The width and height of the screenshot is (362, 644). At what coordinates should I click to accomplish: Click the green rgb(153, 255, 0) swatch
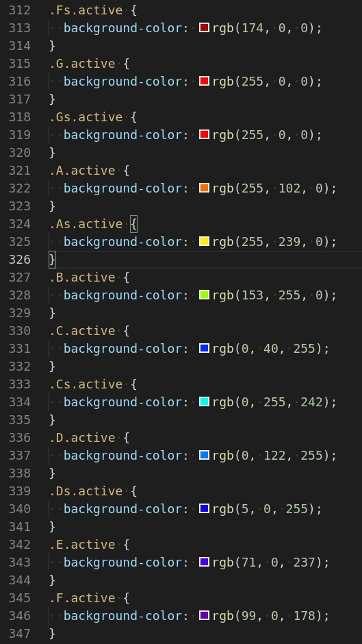204,295
